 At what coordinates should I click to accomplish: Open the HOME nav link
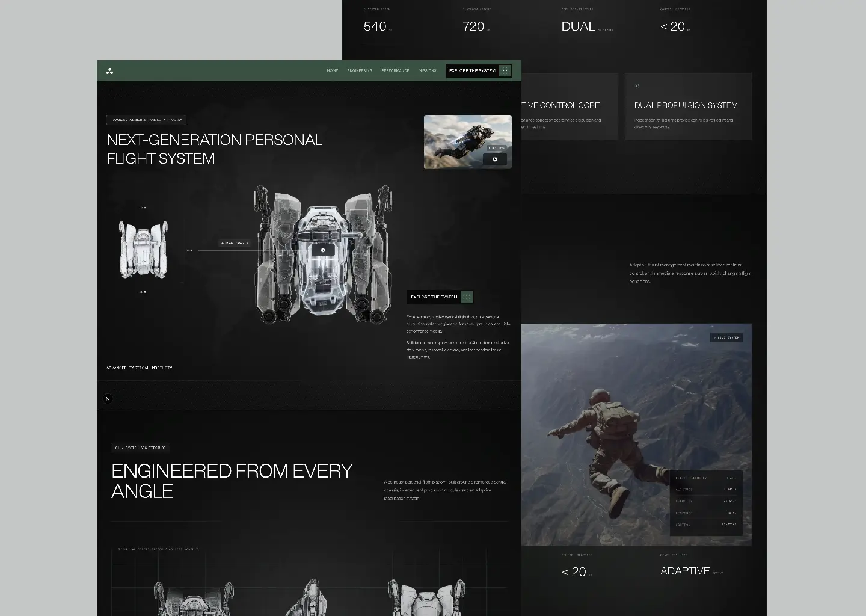(333, 71)
